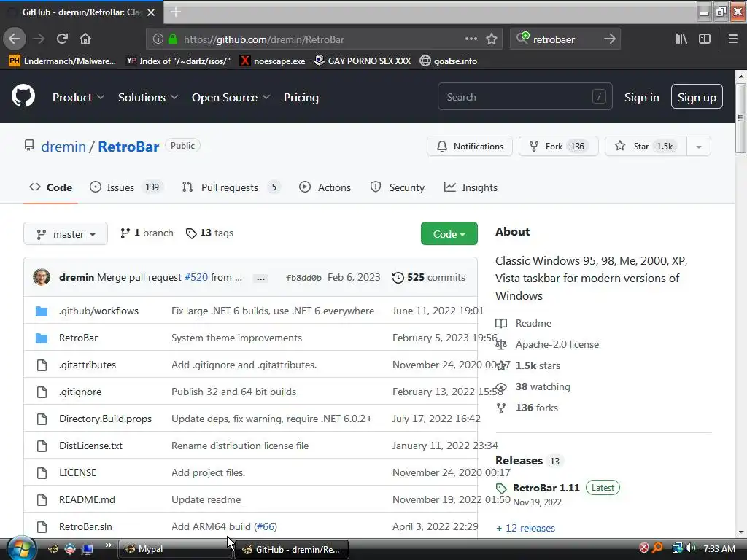Open the Insights tab
Image resolution: width=747 pixels, height=560 pixels.
coord(471,187)
